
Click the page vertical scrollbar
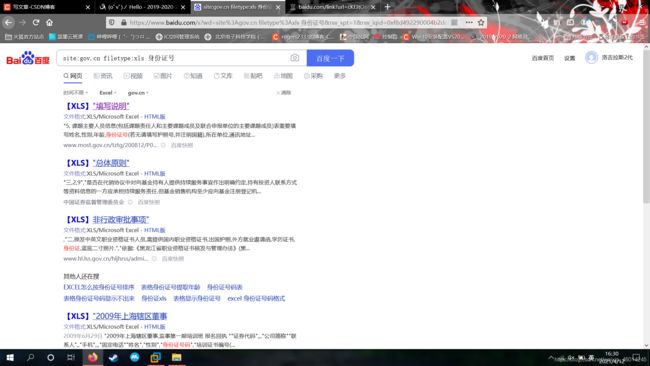point(646,126)
